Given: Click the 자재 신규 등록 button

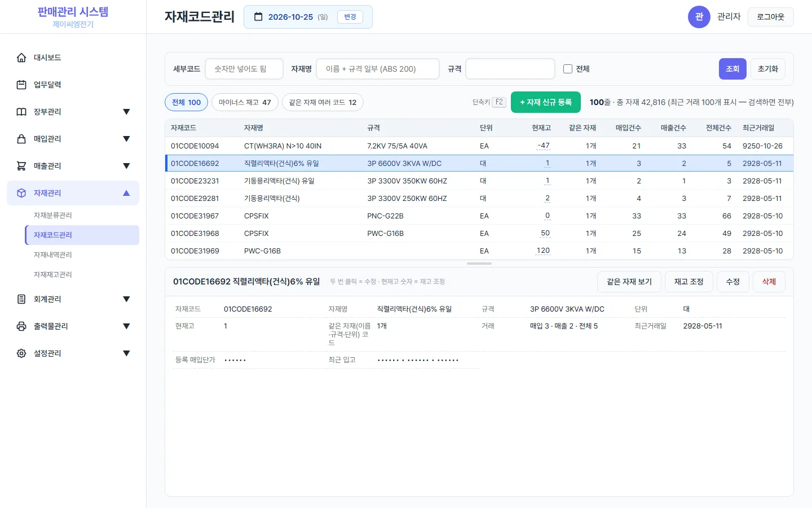Looking at the screenshot, I should [x=546, y=102].
